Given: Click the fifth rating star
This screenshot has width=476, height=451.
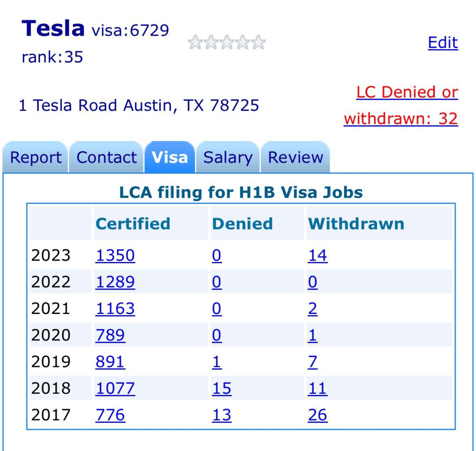Looking at the screenshot, I should coord(258,43).
